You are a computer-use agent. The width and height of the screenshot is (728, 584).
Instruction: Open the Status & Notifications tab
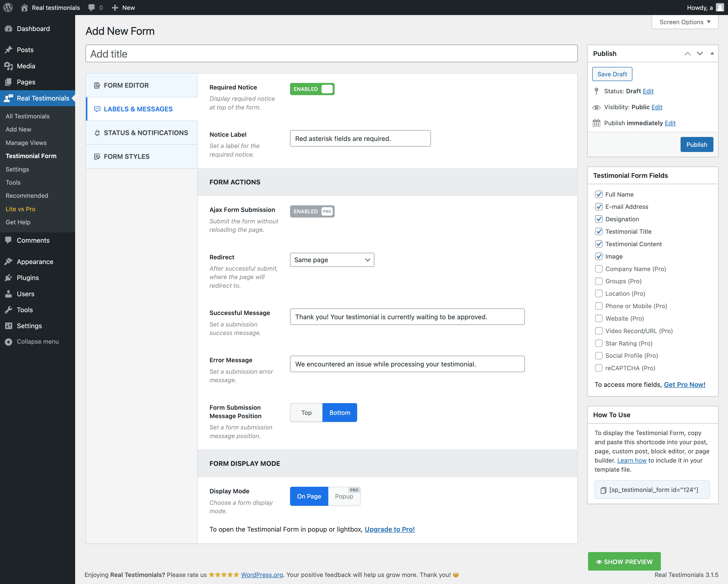click(x=146, y=133)
